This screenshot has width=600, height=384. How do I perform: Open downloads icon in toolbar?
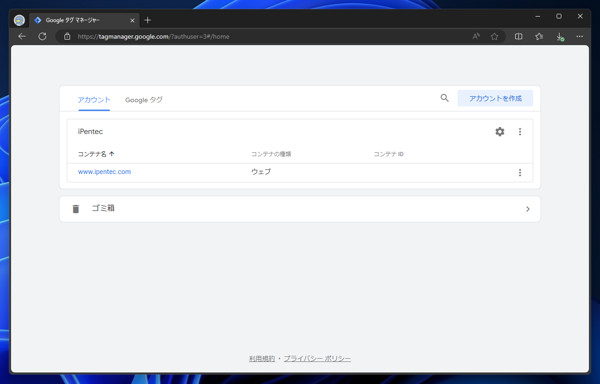click(x=560, y=37)
